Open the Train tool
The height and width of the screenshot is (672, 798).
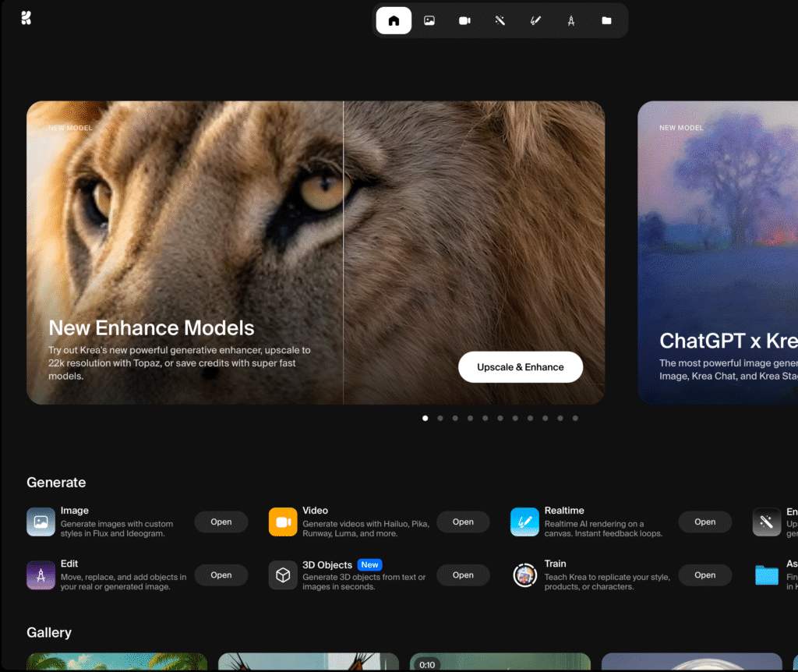(704, 575)
